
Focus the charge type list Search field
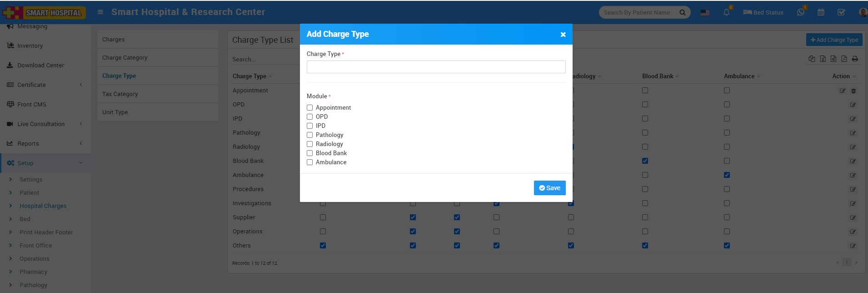266,59
